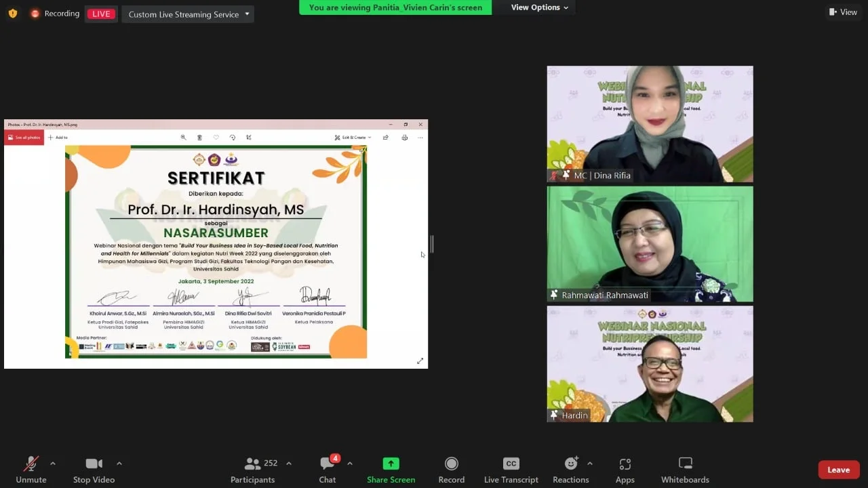Click the NASARASUMBER text on certificate
Viewport: 868px width, 488px height.
tap(216, 233)
